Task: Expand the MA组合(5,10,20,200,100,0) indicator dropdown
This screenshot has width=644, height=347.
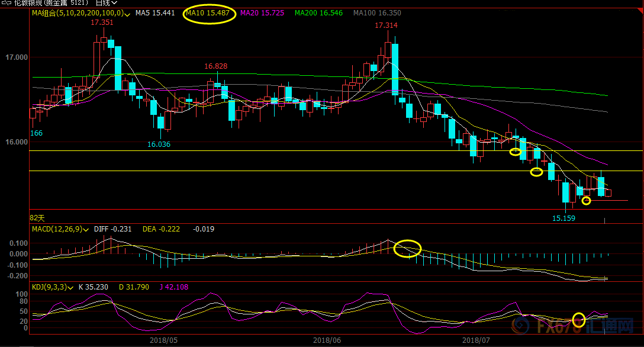Action: point(127,14)
